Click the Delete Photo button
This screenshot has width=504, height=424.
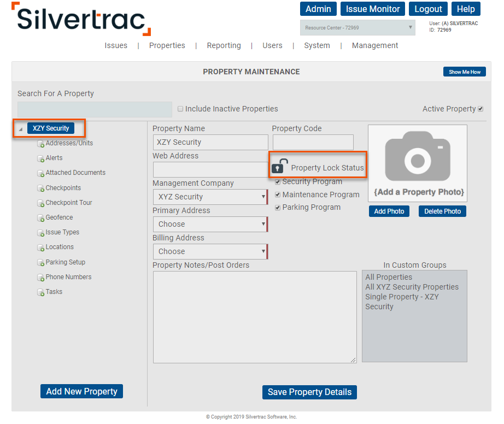(442, 211)
